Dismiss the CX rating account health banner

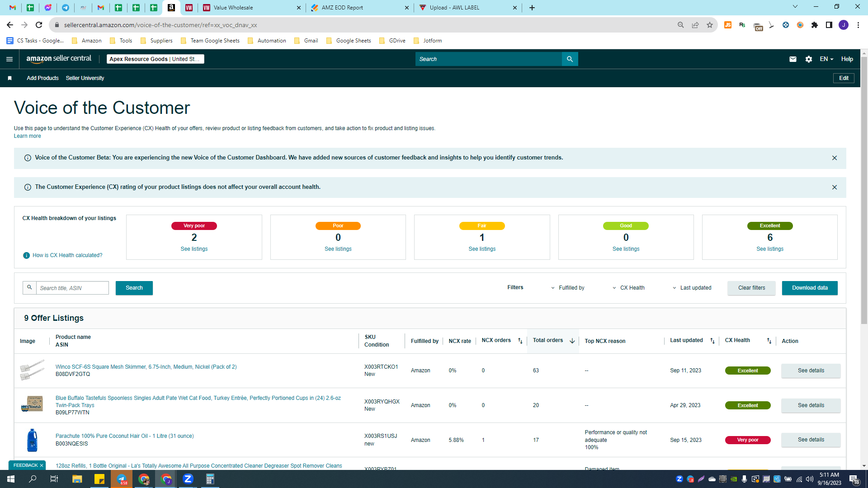(x=835, y=188)
